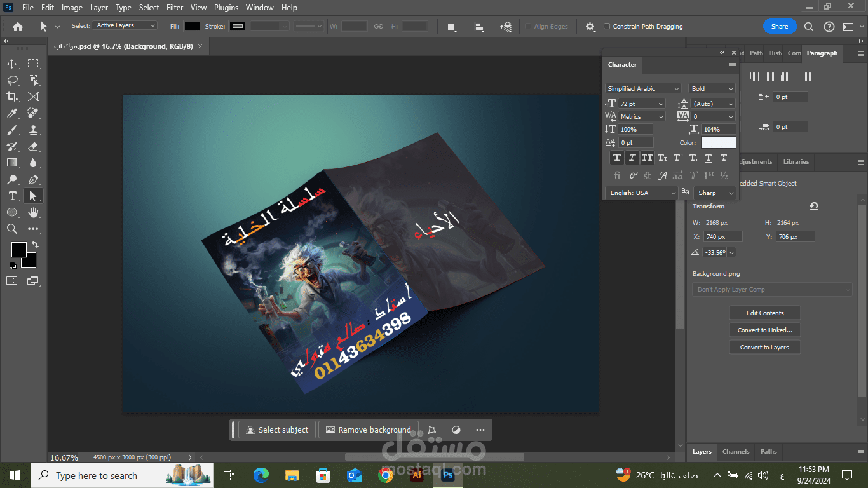The height and width of the screenshot is (488, 868).
Task: Swap foreground and background colors
Action: [35, 245]
